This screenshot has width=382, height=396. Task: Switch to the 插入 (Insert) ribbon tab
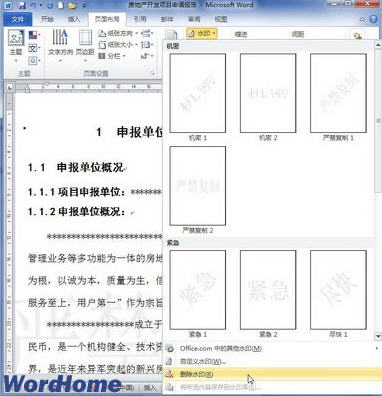74,19
